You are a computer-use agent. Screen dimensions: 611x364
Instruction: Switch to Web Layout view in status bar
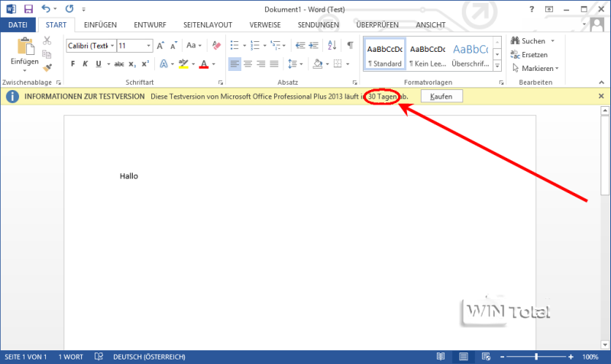pos(486,356)
